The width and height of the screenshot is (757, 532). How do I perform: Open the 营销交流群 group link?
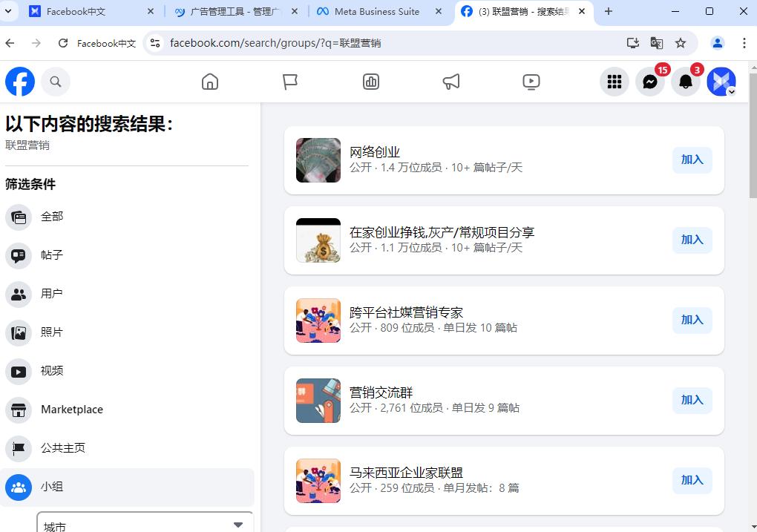tap(381, 393)
